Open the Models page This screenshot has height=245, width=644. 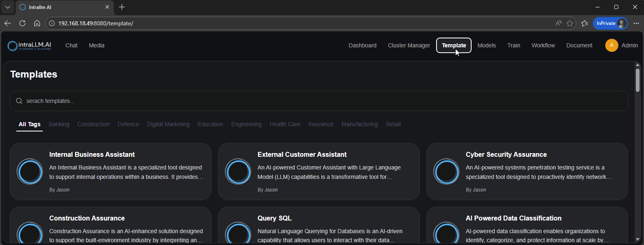[487, 45]
